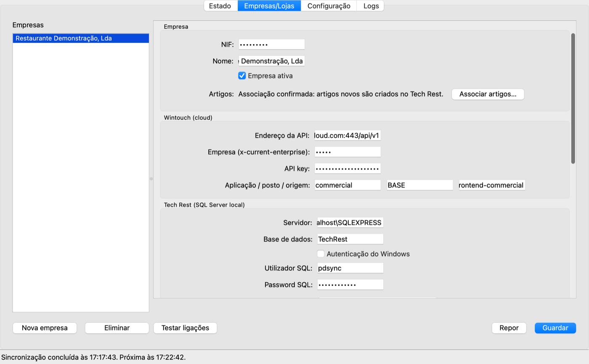
Task: Click the Servidor input field
Action: point(350,223)
